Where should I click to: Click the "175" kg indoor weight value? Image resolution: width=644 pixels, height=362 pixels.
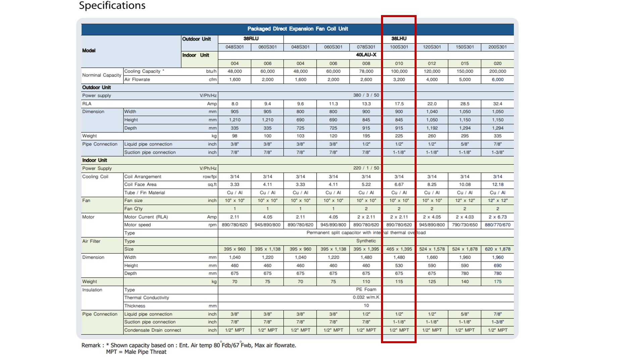click(x=497, y=282)
